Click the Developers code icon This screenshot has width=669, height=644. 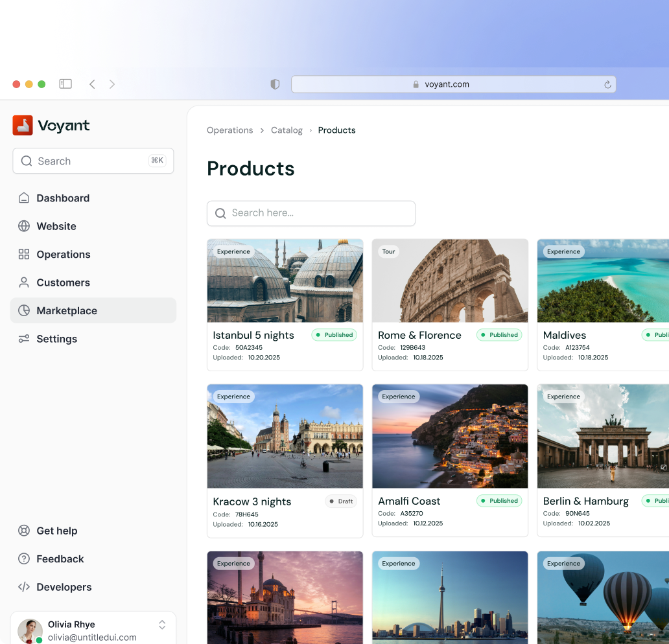pyautogui.click(x=23, y=587)
